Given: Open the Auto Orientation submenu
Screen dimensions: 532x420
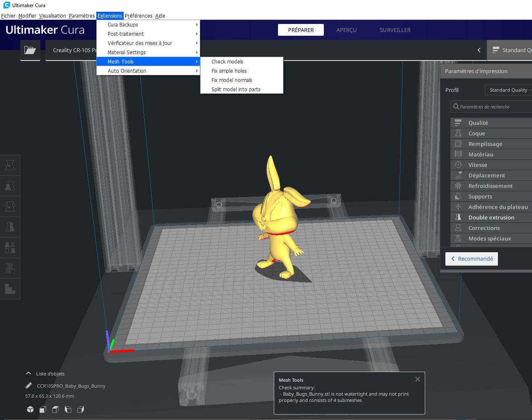Looking at the screenshot, I should coord(148,71).
